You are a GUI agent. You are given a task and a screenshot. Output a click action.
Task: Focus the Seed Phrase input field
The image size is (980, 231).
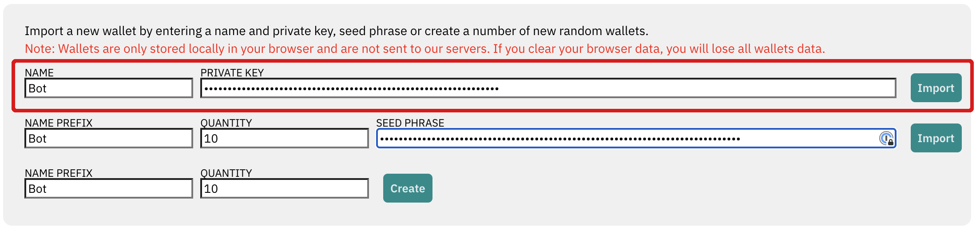pos(626,139)
